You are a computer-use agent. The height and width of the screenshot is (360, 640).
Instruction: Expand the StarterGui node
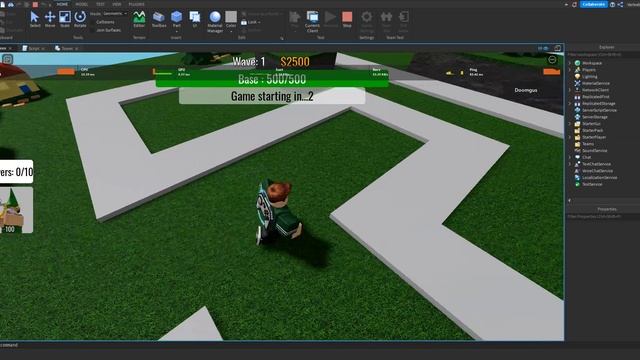click(x=570, y=124)
